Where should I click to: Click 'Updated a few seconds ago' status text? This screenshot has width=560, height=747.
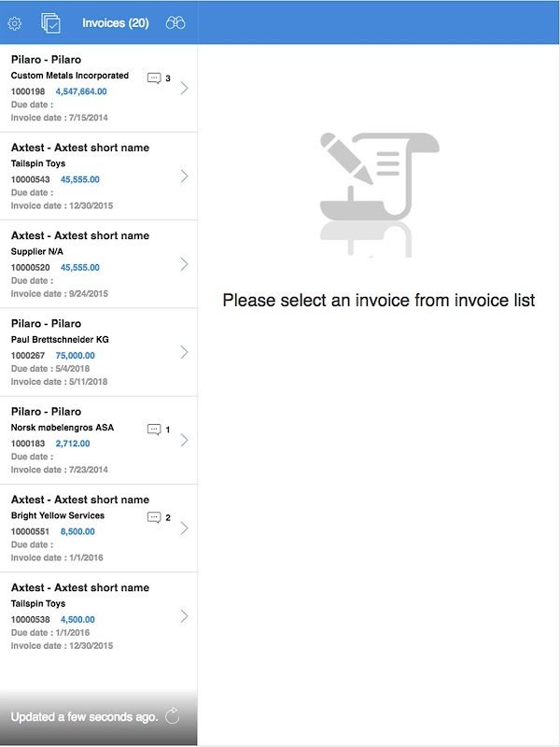coord(84,717)
